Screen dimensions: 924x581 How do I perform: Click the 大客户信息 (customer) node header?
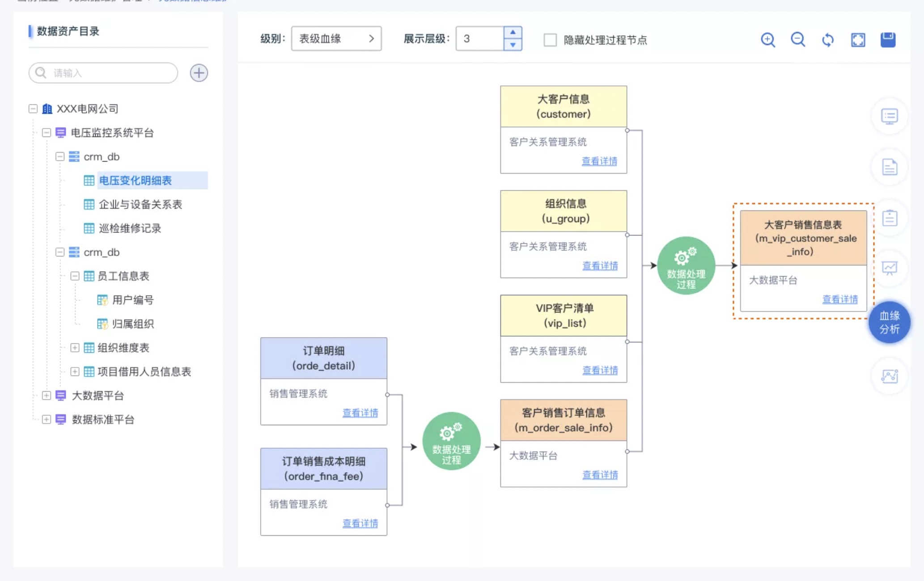pyautogui.click(x=564, y=107)
